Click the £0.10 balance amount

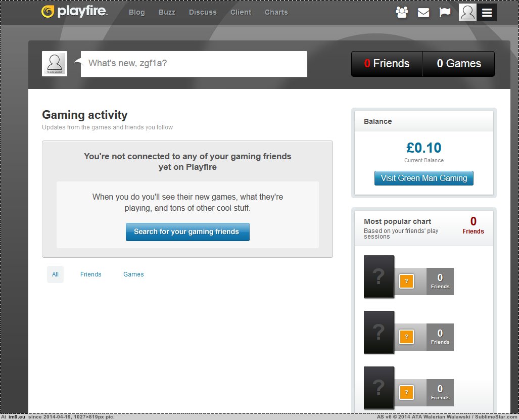click(x=423, y=148)
